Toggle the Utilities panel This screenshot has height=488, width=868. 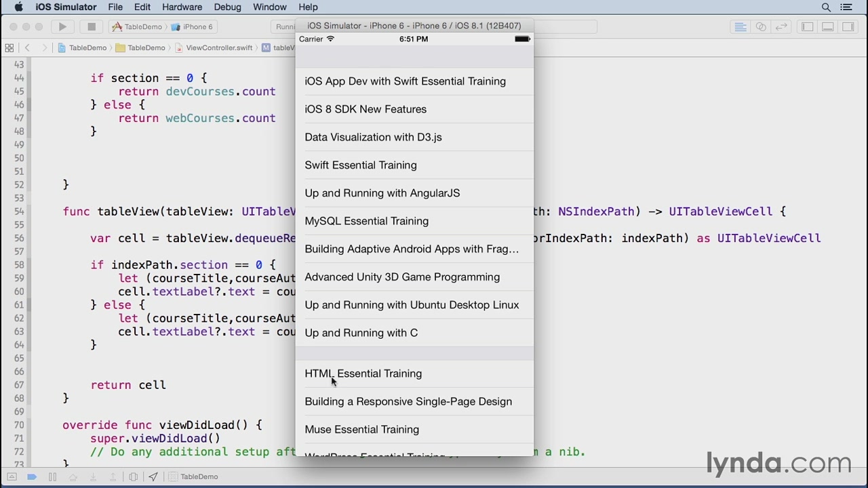pyautogui.click(x=848, y=26)
